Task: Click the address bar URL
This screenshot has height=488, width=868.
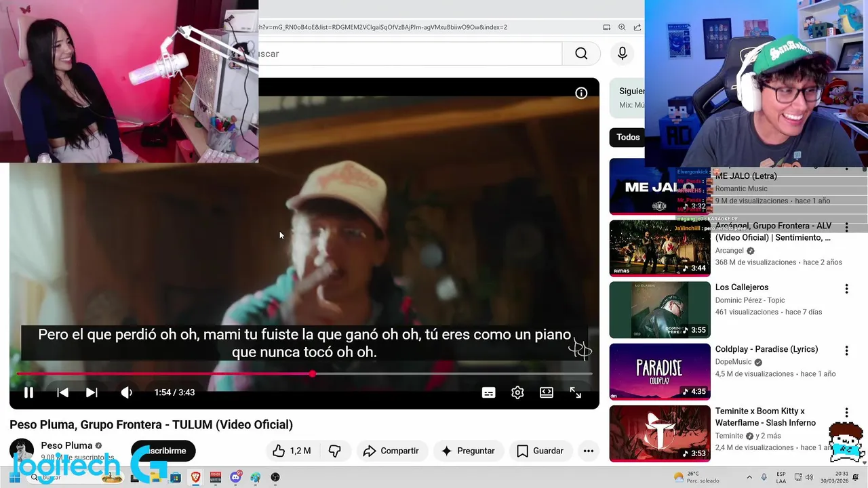Action: [383, 27]
